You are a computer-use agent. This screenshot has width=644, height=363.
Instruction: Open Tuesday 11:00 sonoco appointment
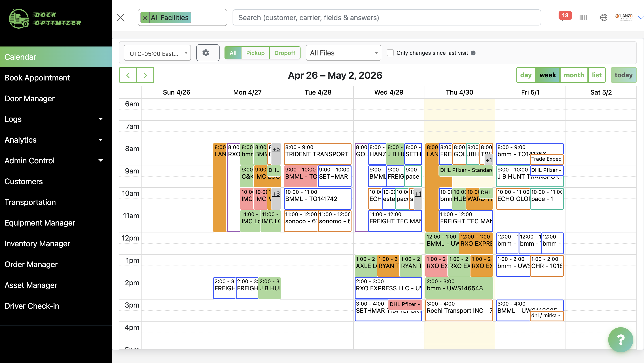tap(301, 221)
